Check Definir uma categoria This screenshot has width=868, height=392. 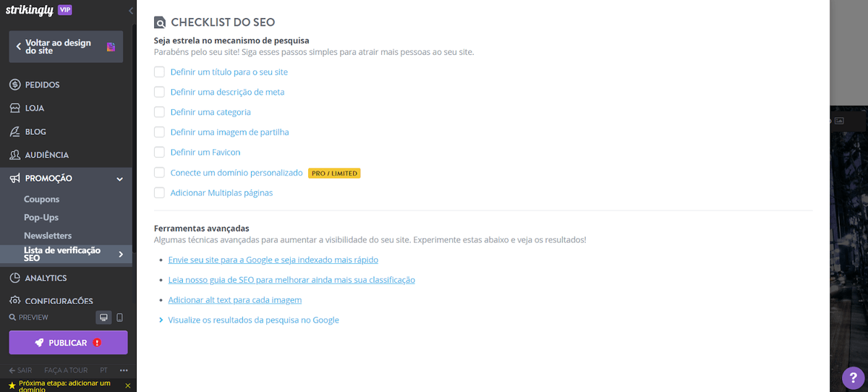(159, 112)
